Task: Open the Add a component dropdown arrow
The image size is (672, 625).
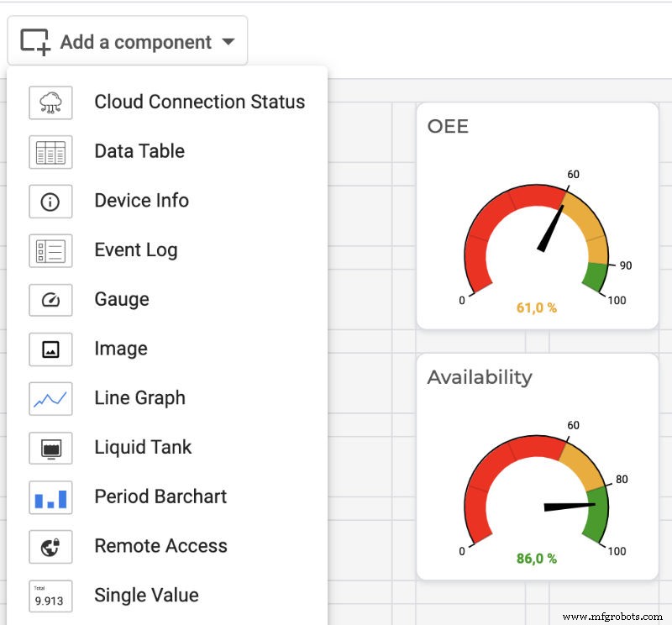Action: pos(229,40)
